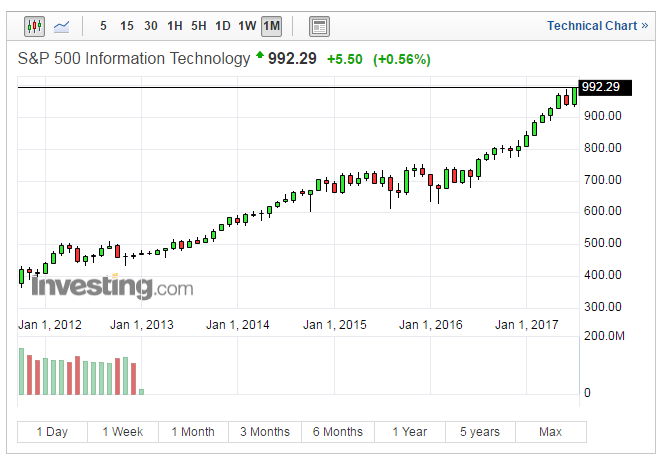Viewport: 661px width, 458px height.
Task: Open the chart news/layout panel icon
Action: [x=319, y=26]
